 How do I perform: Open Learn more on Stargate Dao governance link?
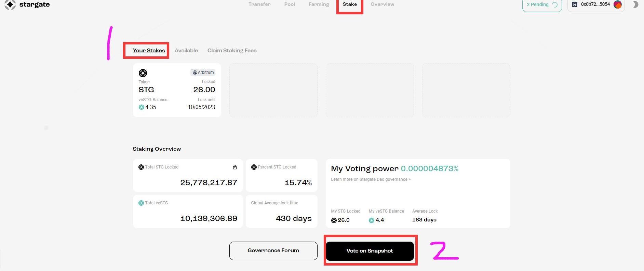pyautogui.click(x=371, y=179)
